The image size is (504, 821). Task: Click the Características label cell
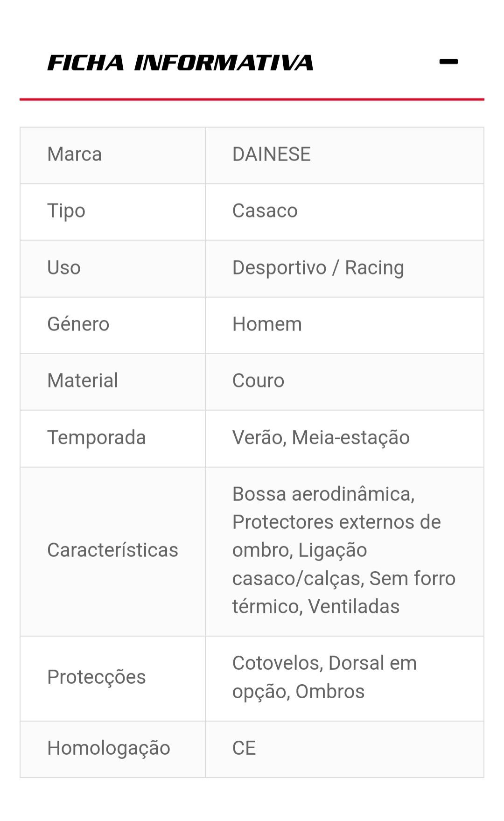(112, 550)
